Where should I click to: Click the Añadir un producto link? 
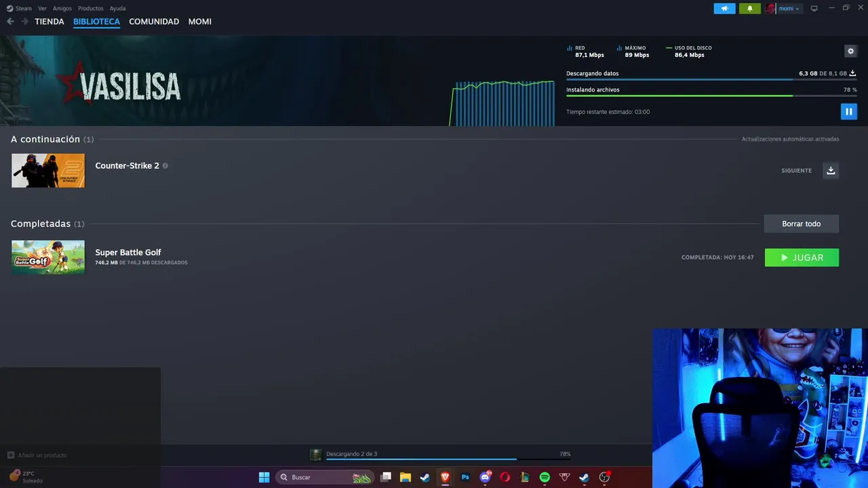(37, 455)
